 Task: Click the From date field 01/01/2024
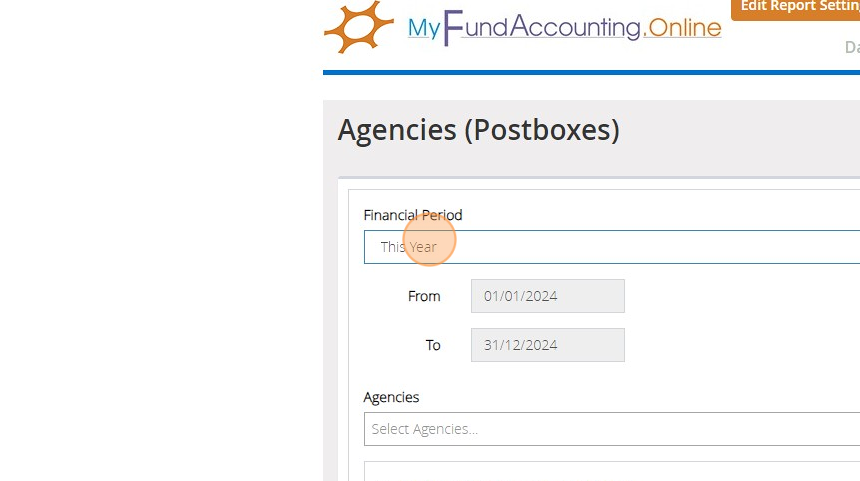[547, 296]
